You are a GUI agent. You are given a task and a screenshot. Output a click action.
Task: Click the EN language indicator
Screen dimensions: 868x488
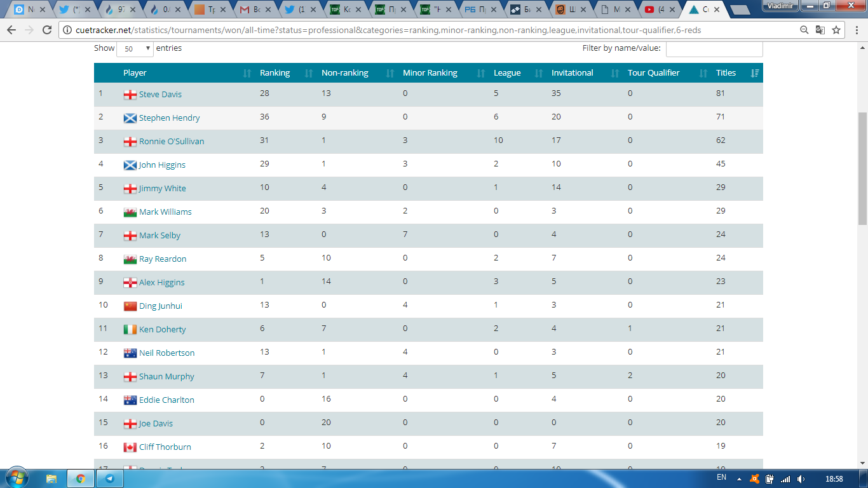coord(721,477)
